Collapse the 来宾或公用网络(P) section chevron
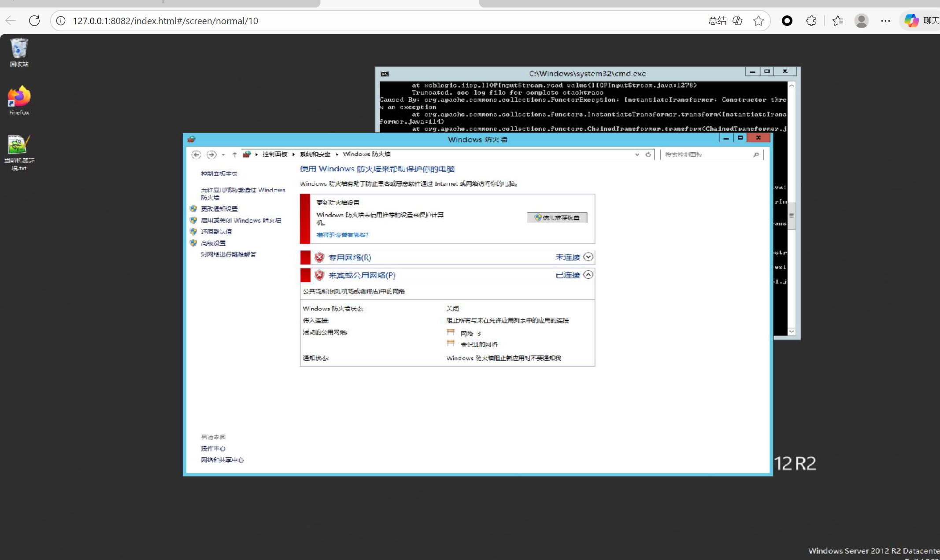Screen dimensions: 940x560 pyautogui.click(x=588, y=275)
